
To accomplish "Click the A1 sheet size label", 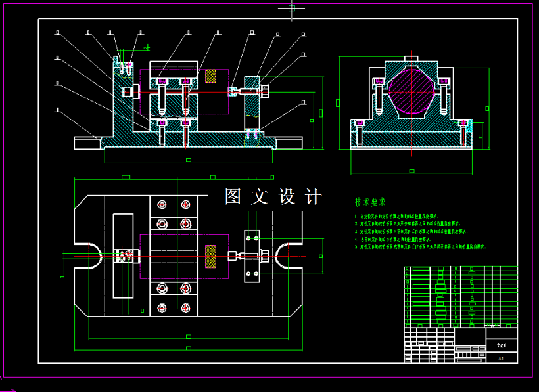I will [501, 359].
